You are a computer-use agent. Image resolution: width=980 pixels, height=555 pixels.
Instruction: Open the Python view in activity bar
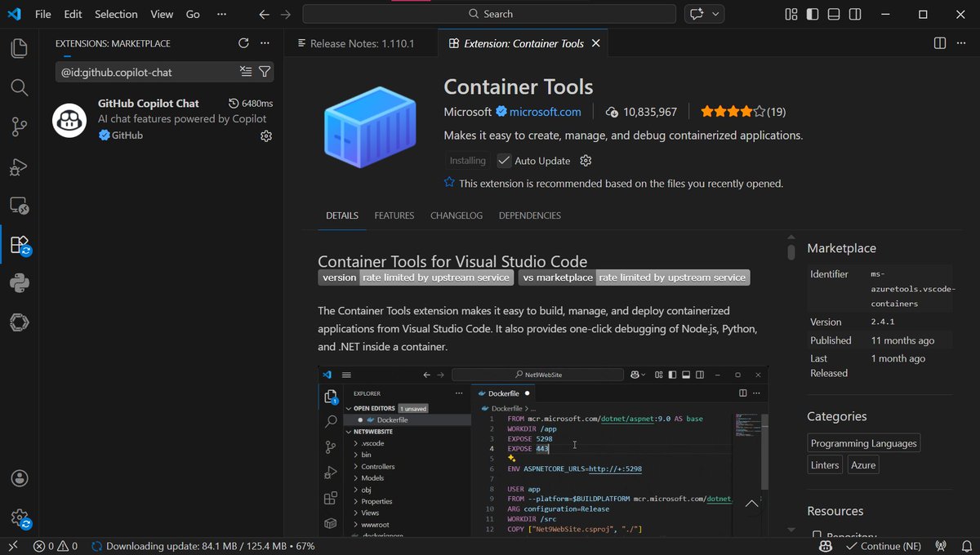tap(19, 283)
